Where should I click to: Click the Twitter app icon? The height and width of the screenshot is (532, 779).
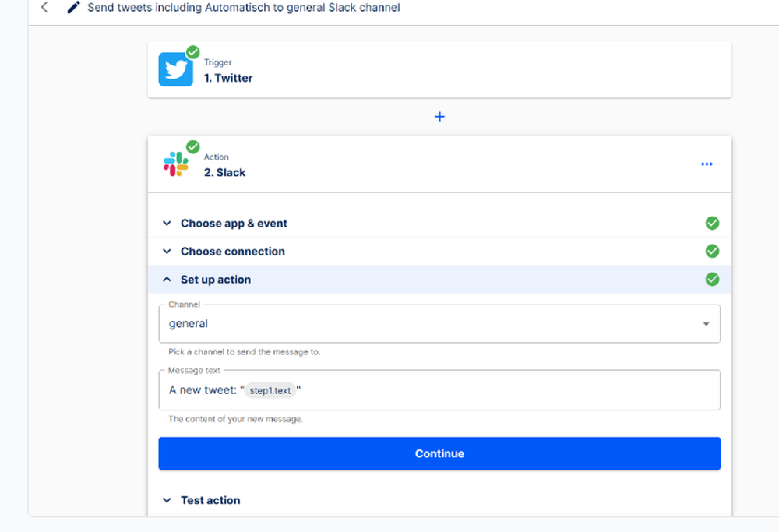click(x=176, y=69)
